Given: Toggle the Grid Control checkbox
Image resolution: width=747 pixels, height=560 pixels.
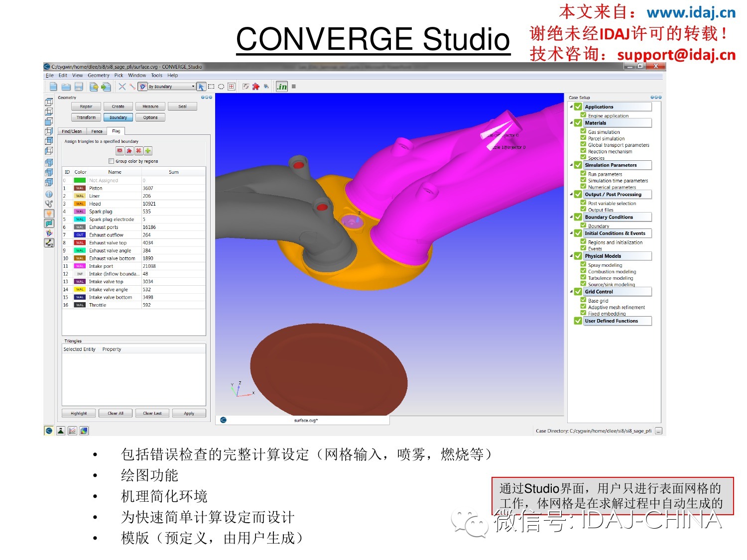Looking at the screenshot, I should [578, 292].
